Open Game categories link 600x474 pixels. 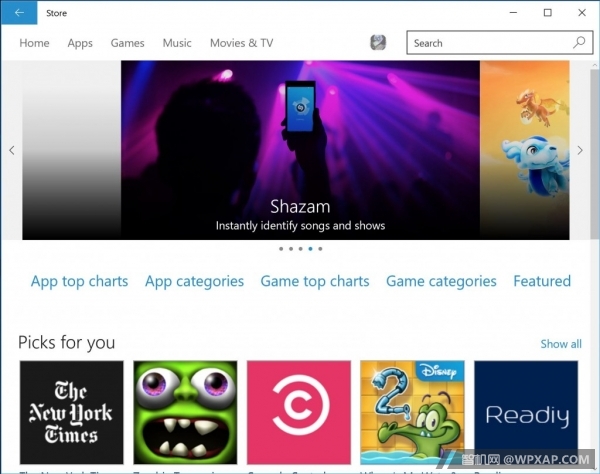tap(441, 281)
